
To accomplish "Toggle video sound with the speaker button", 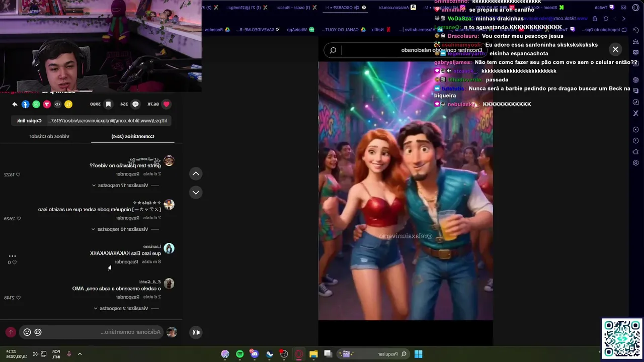I will 196,332.
